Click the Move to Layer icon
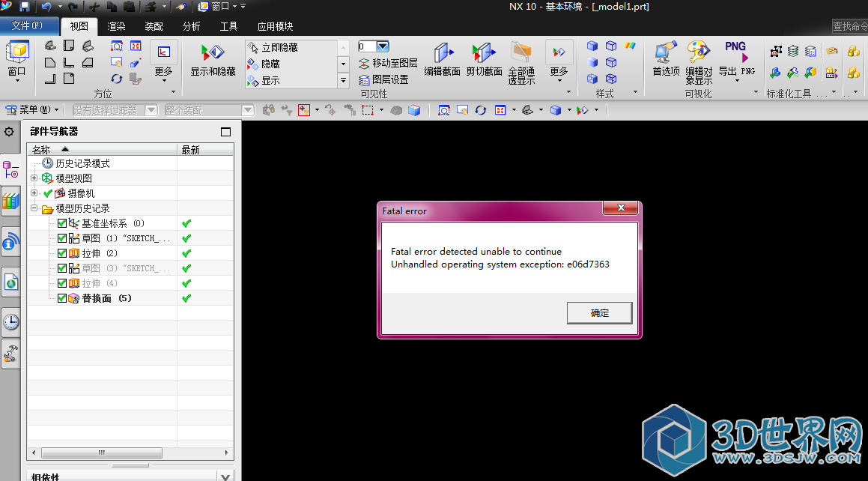Viewport: 868px width, 481px height. [x=388, y=63]
